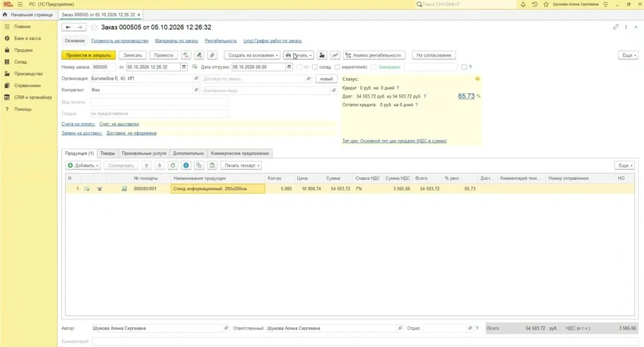This screenshot has height=347, width=644.
Task: Refresh the products table
Action: (x=173, y=165)
